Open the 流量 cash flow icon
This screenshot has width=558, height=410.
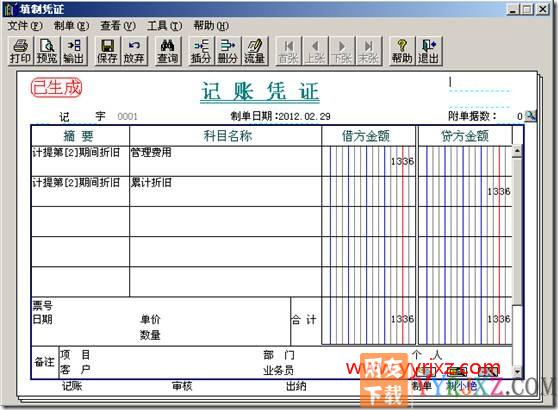click(254, 51)
